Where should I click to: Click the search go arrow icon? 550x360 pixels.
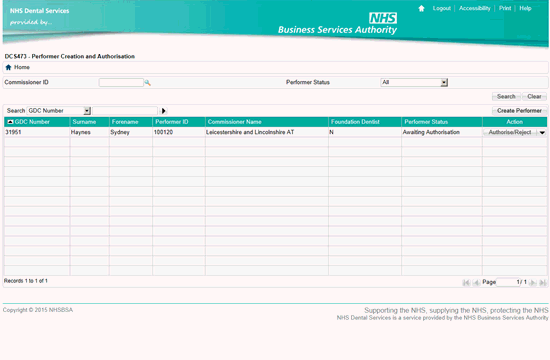coord(163,111)
